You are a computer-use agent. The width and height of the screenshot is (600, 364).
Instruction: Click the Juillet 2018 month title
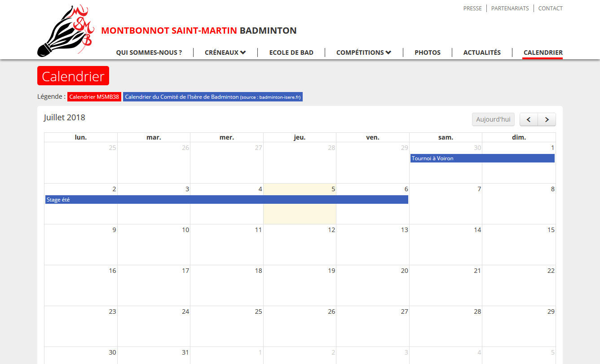65,118
